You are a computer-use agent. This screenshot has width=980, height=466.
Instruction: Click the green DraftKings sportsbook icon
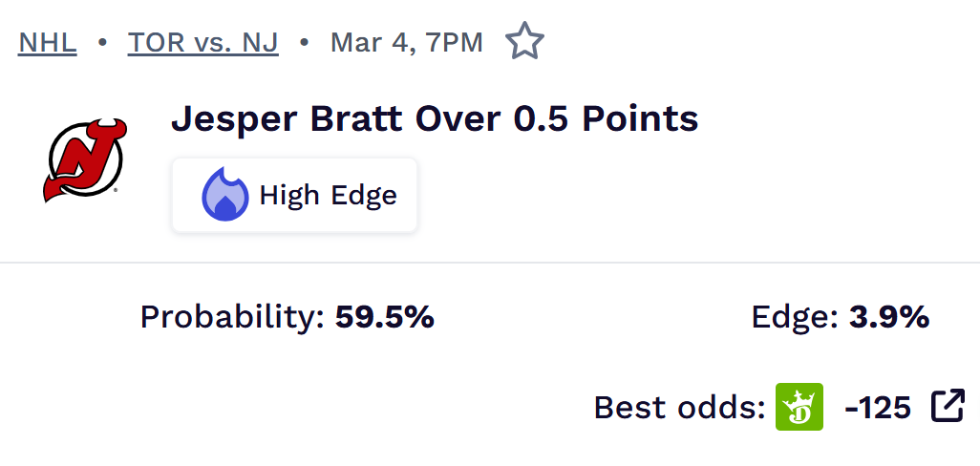click(799, 408)
